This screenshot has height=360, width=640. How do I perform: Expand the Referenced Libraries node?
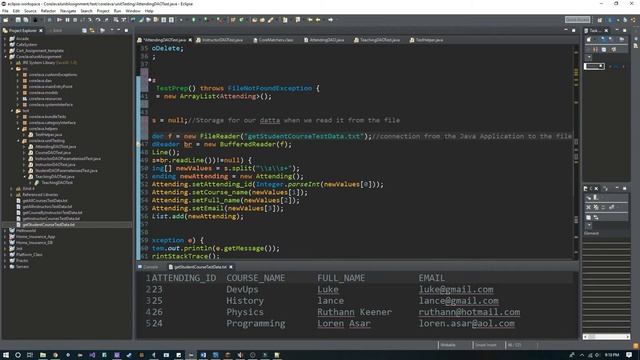click(11, 195)
